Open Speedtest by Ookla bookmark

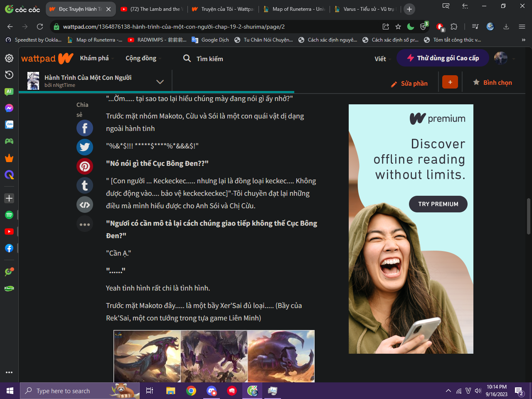(33, 40)
